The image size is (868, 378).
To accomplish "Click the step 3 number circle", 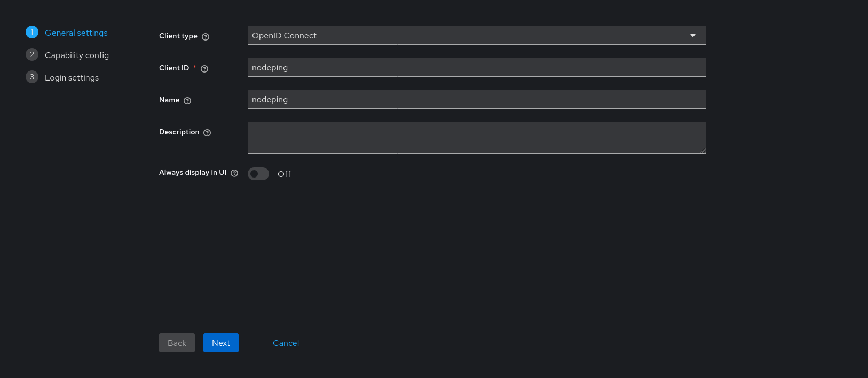I will tap(32, 77).
